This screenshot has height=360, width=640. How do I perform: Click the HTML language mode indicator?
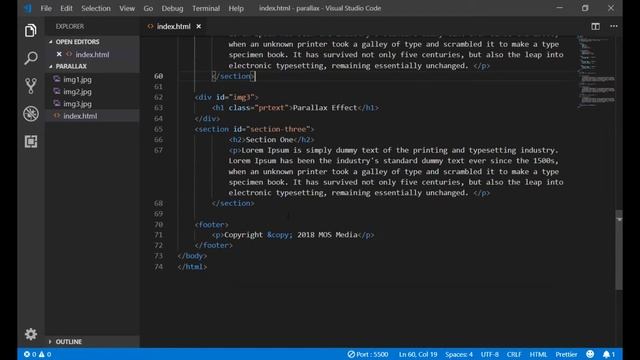(538, 354)
